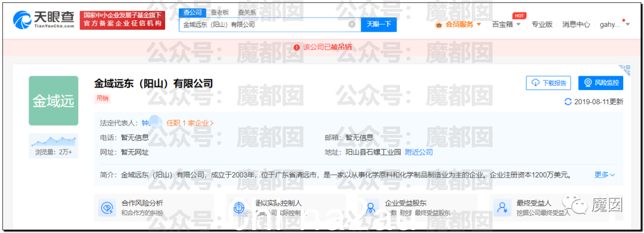Click the 最终受益人 person icon
This screenshot has width=644, height=233.
pyautogui.click(x=502, y=207)
